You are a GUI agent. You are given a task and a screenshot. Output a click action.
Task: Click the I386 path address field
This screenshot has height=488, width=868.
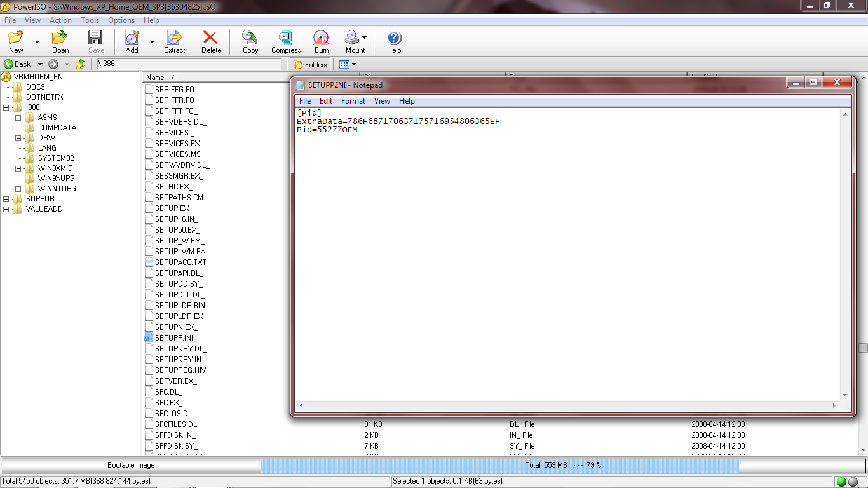coord(187,64)
